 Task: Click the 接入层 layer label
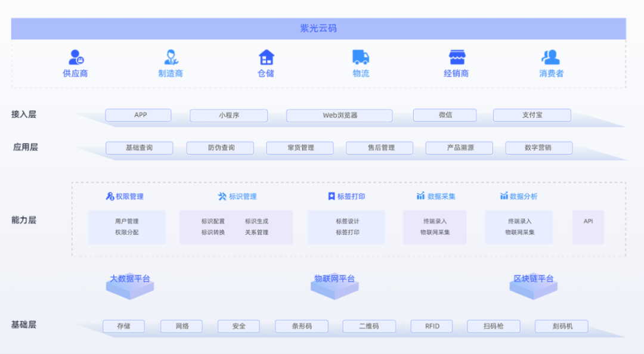coord(24,114)
